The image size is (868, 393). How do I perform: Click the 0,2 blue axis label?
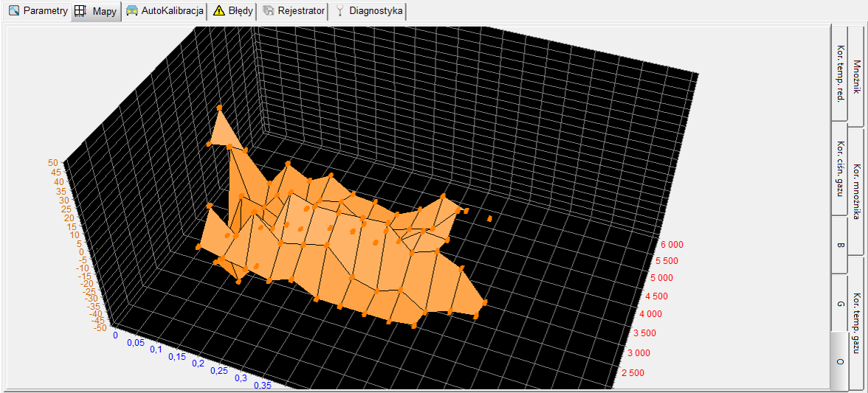(x=198, y=364)
